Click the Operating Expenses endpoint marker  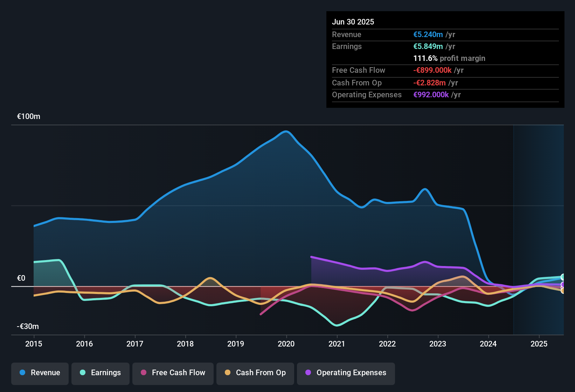pyautogui.click(x=562, y=284)
